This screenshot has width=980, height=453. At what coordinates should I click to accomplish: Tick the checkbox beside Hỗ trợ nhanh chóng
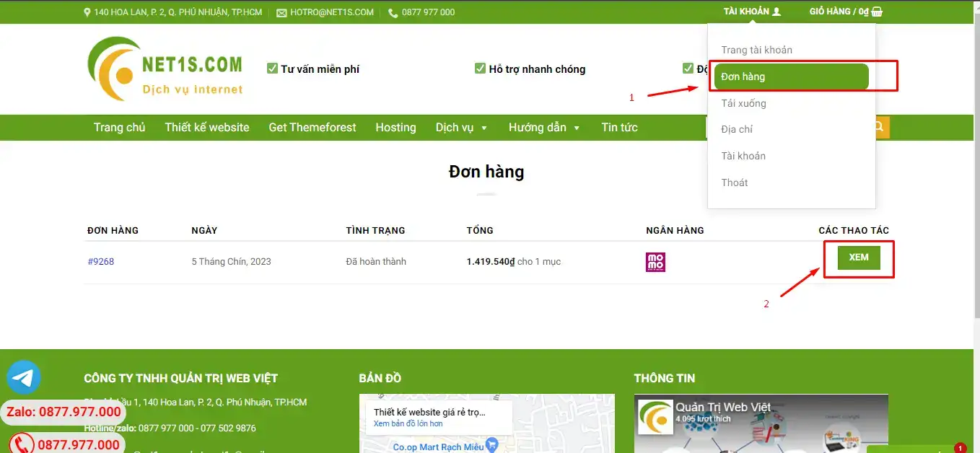point(480,67)
